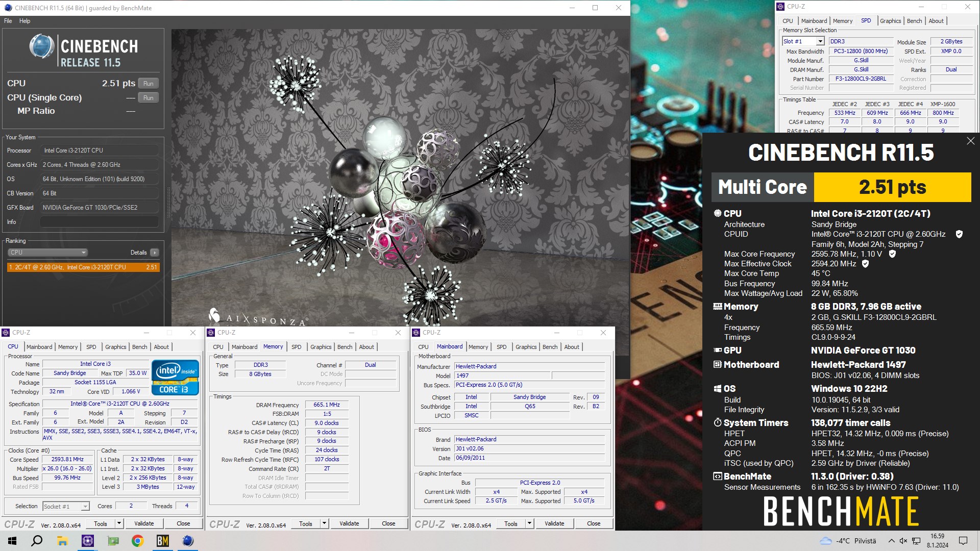Switch to Bench tab in left CPU-Z

[x=139, y=347]
